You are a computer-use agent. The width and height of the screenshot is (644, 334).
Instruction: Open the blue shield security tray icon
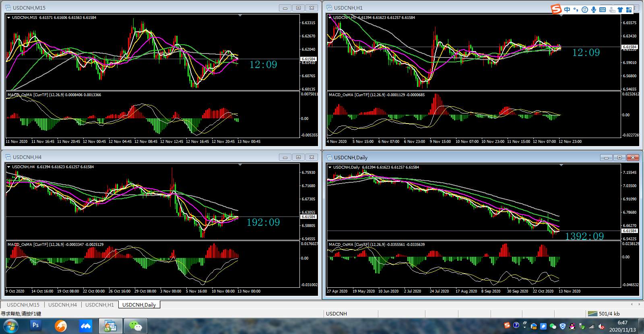563,326
